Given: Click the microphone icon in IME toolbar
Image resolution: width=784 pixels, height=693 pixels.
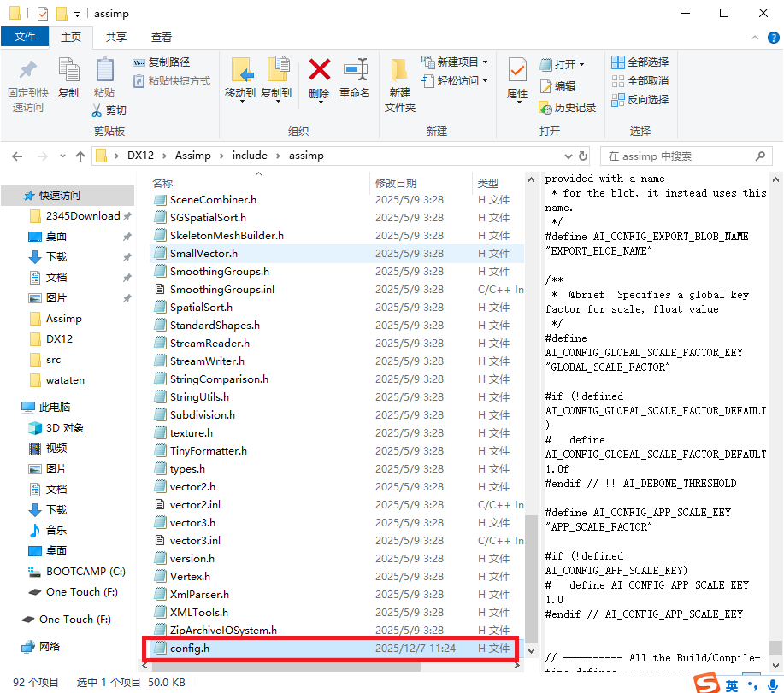Looking at the screenshot, I should [773, 685].
